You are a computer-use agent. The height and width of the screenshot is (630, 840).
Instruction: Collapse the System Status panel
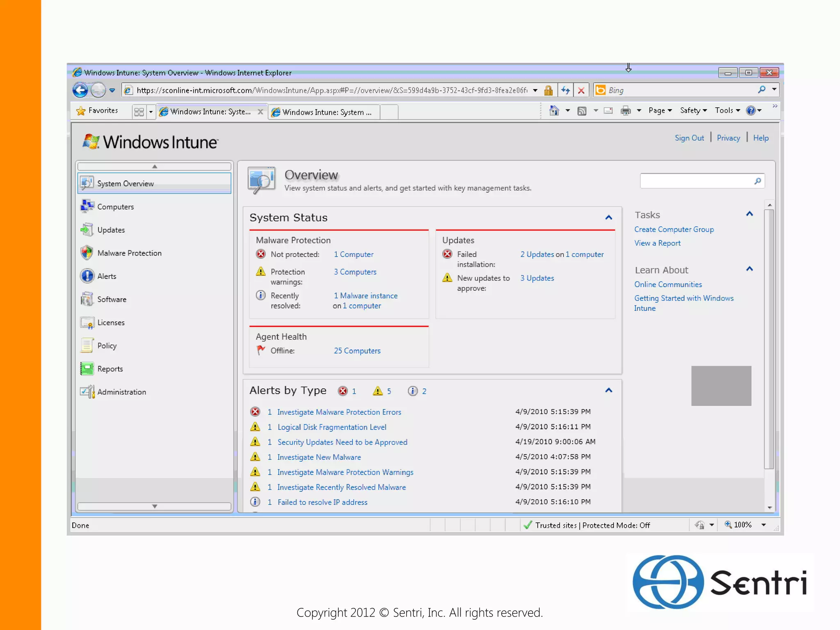pyautogui.click(x=609, y=217)
